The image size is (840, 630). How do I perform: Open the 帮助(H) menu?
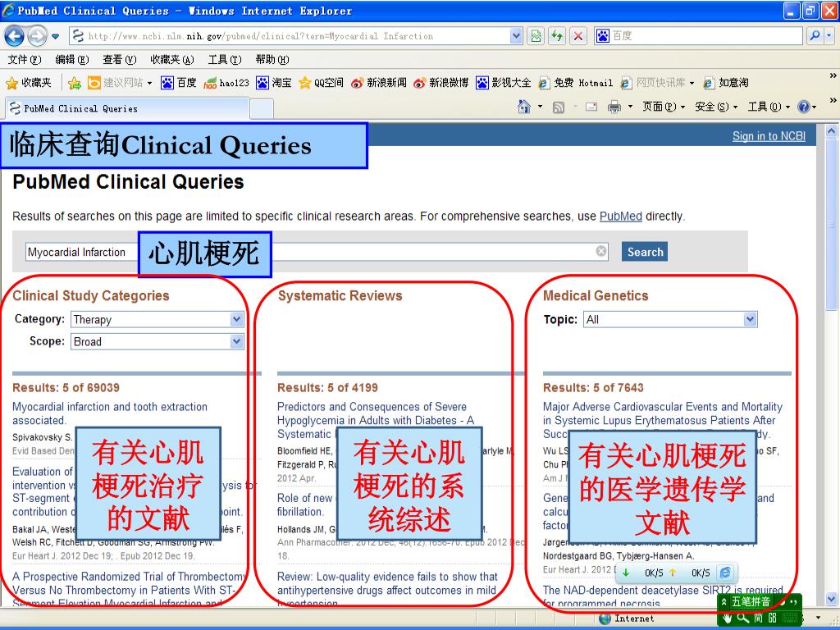(x=272, y=59)
